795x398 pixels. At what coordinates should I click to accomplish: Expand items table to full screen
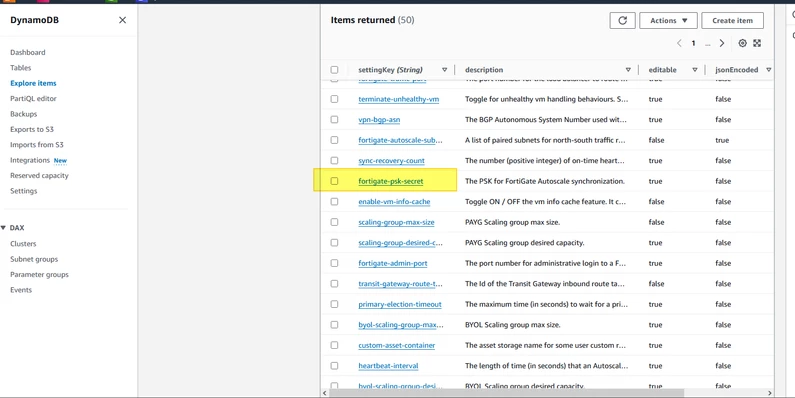[757, 43]
